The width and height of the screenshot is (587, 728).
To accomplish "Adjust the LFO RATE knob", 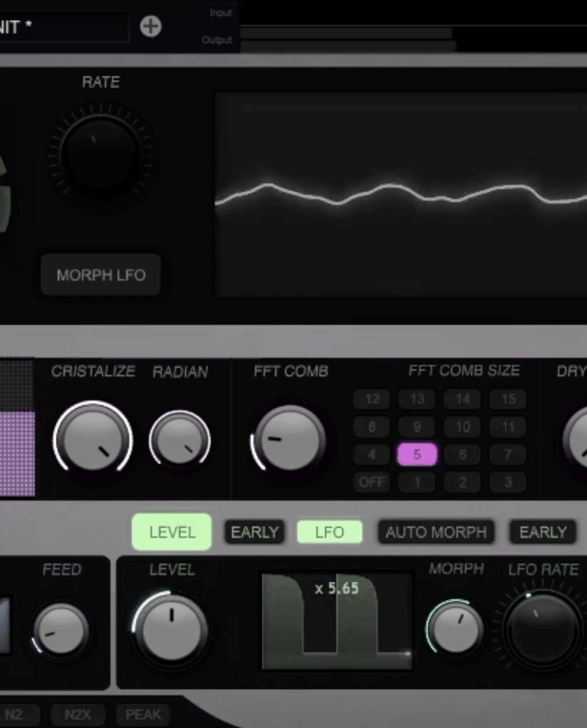I will click(541, 631).
